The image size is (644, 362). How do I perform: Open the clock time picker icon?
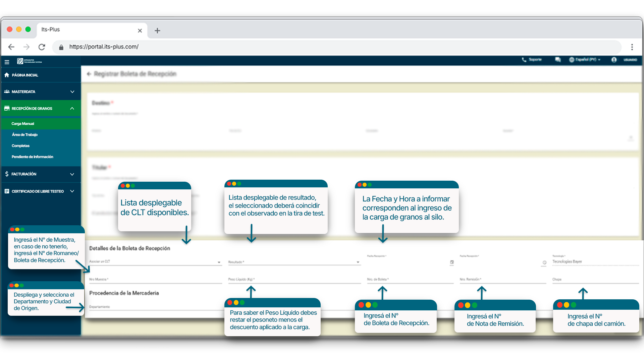[544, 262]
